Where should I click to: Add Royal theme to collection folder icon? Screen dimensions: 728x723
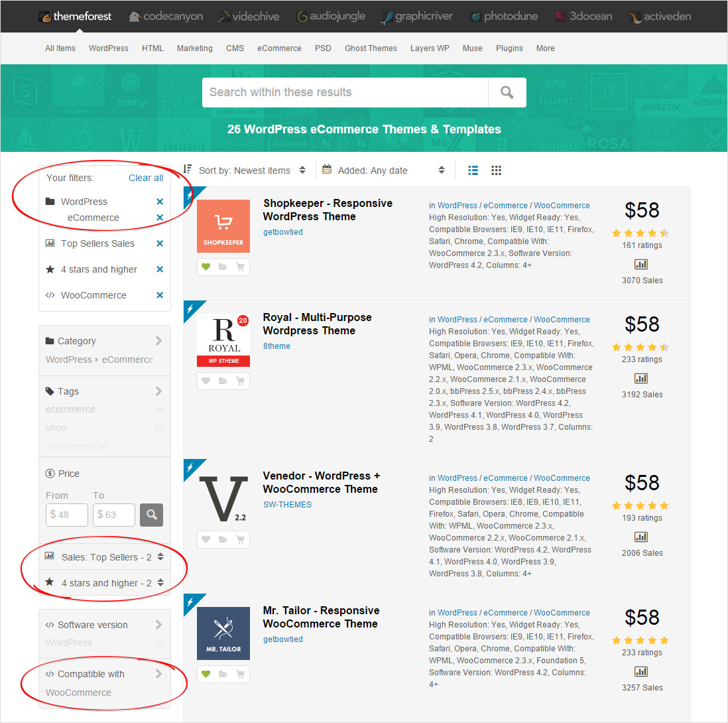click(x=223, y=381)
